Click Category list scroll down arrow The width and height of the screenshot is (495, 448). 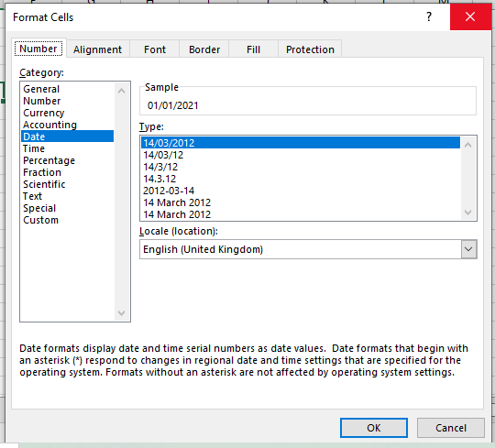(x=122, y=313)
